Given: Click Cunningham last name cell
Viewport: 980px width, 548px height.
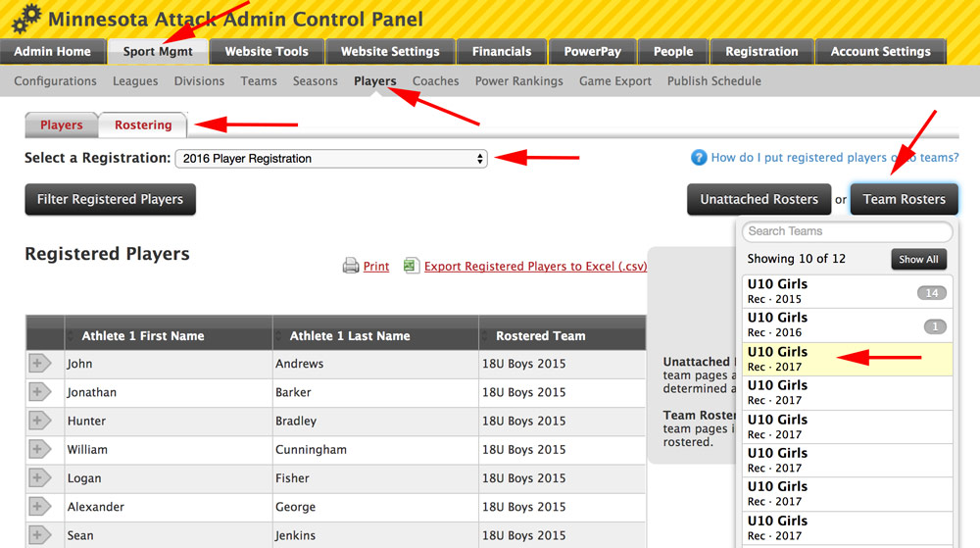Looking at the screenshot, I should [375, 450].
